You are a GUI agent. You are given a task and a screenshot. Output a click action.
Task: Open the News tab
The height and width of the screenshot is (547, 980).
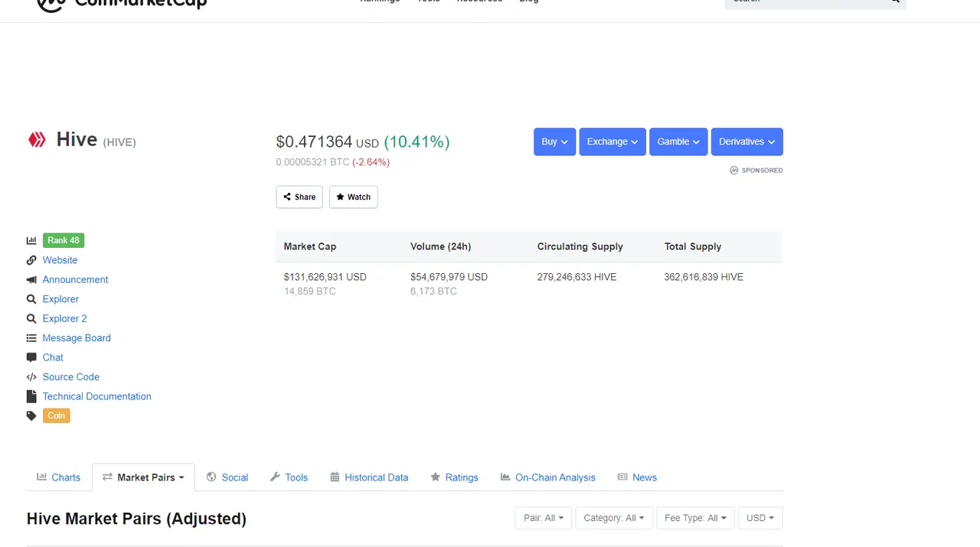[637, 477]
